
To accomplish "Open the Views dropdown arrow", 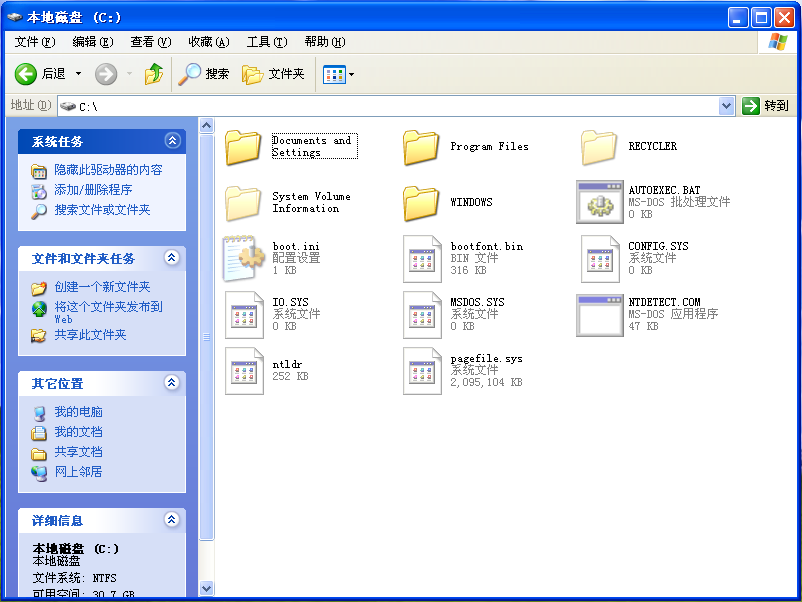I will point(351,75).
